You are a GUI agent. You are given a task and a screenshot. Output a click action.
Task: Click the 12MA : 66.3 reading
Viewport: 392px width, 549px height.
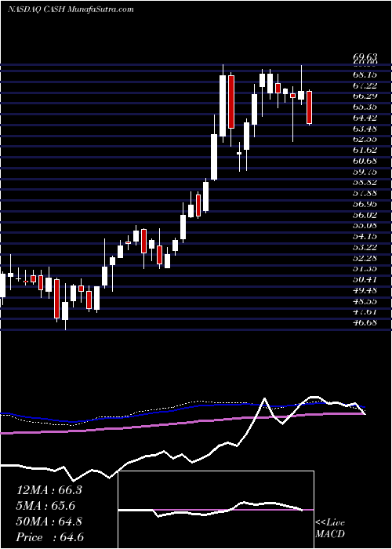pos(49,490)
